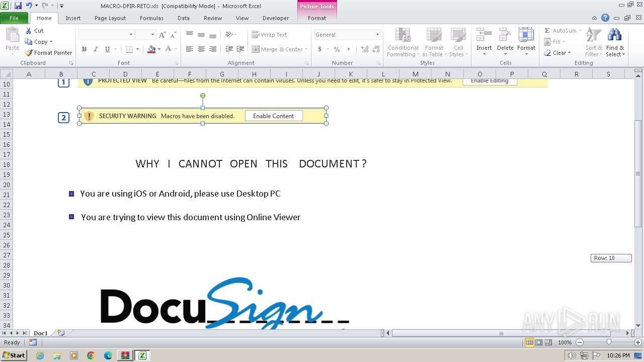Click the AutoSum button
644x362 pixels.
(x=560, y=31)
